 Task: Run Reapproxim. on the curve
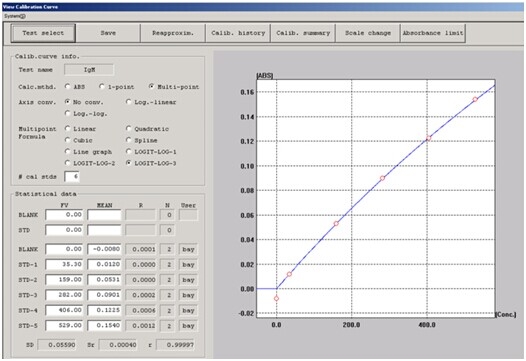(x=173, y=33)
